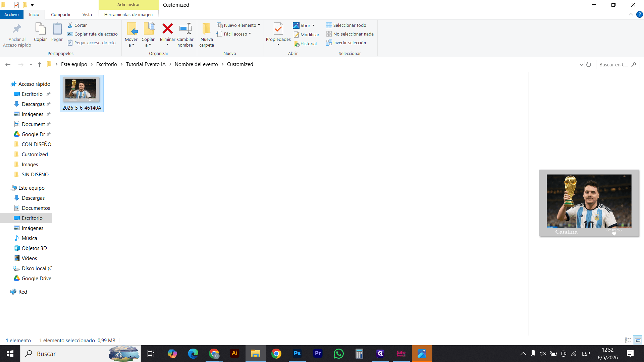Open Adobe Illustrator from the taskbar

pyautogui.click(x=235, y=354)
